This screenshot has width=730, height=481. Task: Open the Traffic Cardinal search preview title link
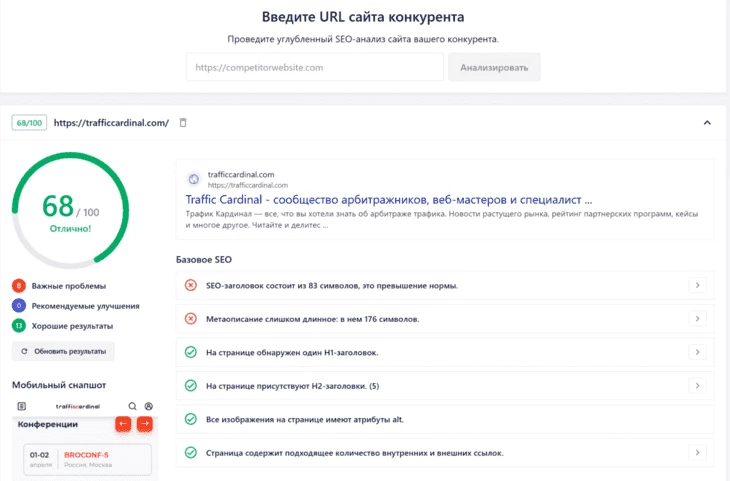pos(389,200)
